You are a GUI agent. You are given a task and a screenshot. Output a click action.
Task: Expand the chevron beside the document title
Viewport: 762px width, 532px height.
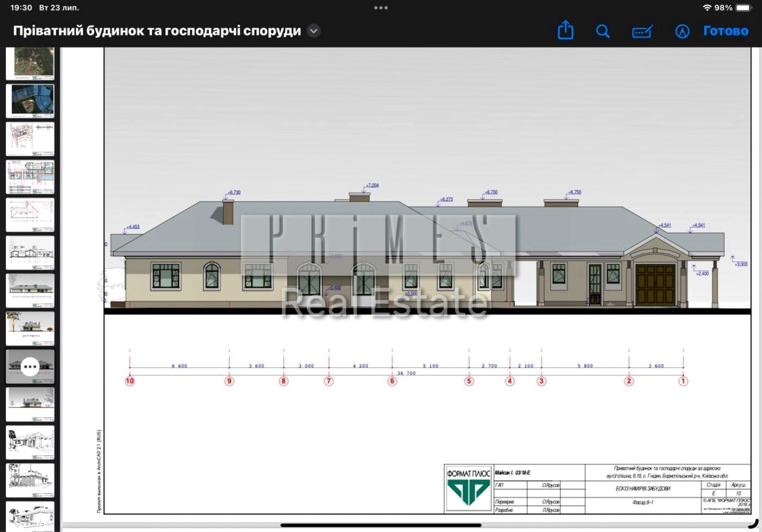click(x=314, y=30)
